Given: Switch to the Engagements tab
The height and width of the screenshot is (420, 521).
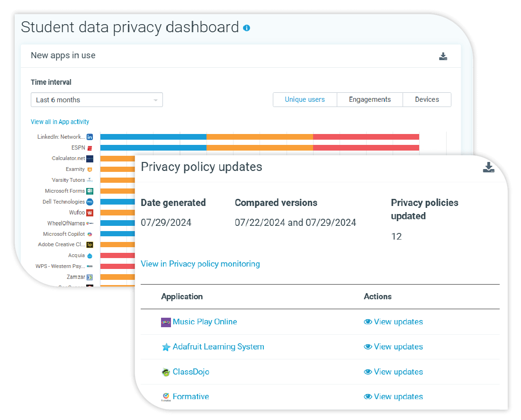Looking at the screenshot, I should point(369,100).
